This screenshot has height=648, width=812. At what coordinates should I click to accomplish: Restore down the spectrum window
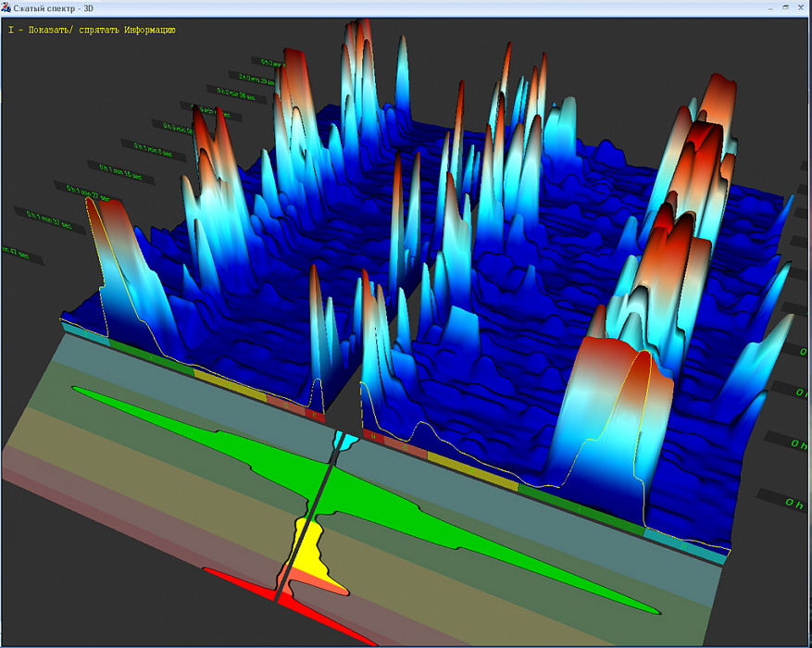[x=785, y=6]
